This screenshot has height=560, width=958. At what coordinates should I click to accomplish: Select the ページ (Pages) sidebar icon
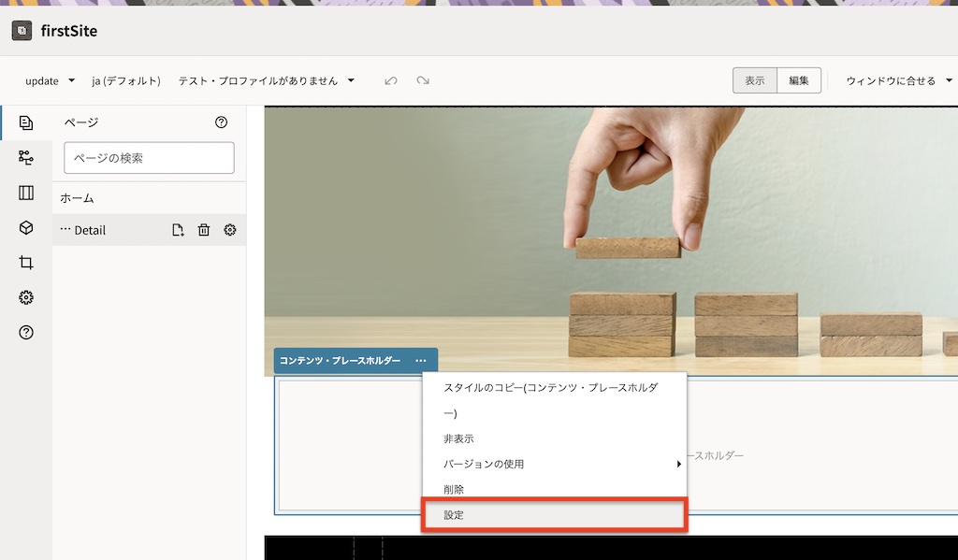pos(24,122)
